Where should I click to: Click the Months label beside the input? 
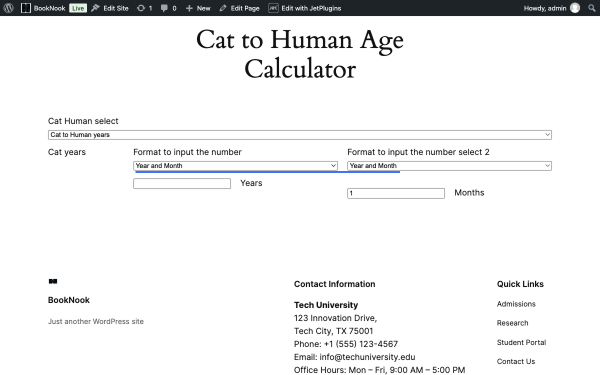[x=469, y=192]
